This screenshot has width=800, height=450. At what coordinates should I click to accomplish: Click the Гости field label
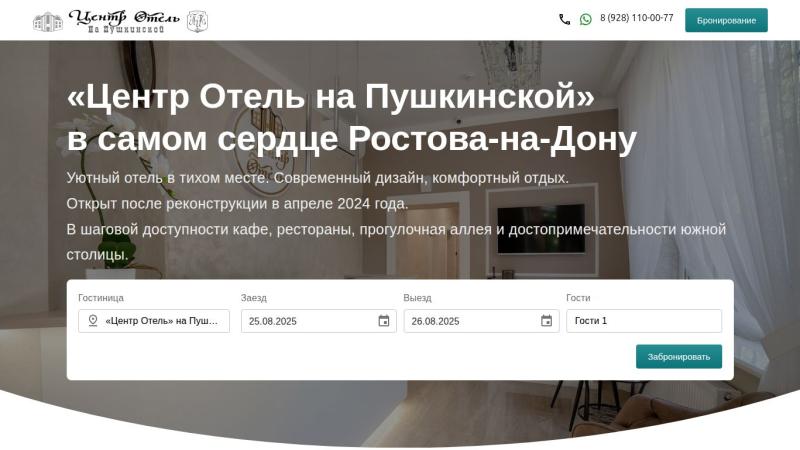(x=578, y=298)
